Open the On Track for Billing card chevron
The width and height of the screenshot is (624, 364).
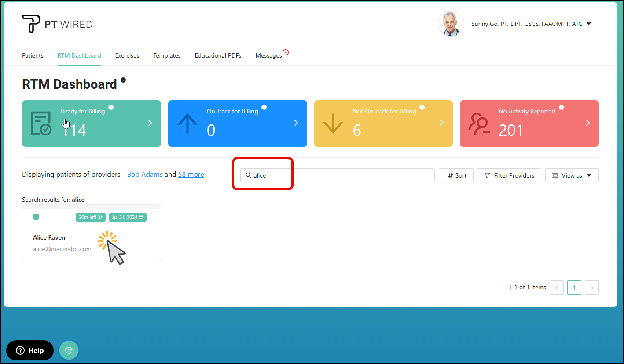tap(296, 123)
